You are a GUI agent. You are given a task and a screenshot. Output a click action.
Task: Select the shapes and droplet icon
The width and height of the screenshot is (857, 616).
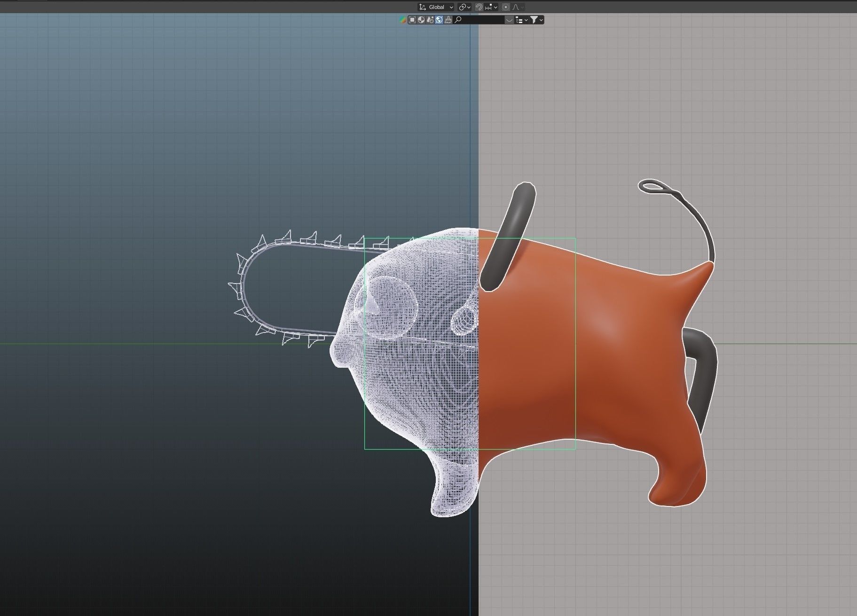coord(430,20)
